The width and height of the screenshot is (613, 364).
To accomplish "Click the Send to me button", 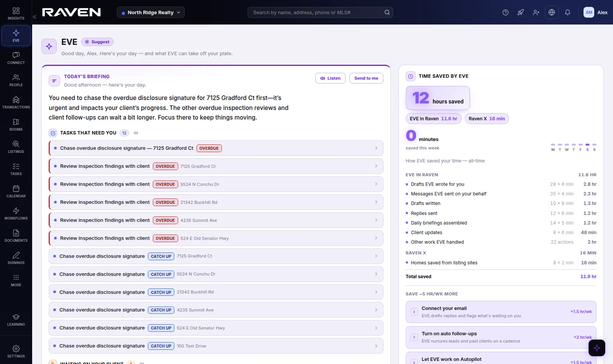I will pyautogui.click(x=366, y=78).
